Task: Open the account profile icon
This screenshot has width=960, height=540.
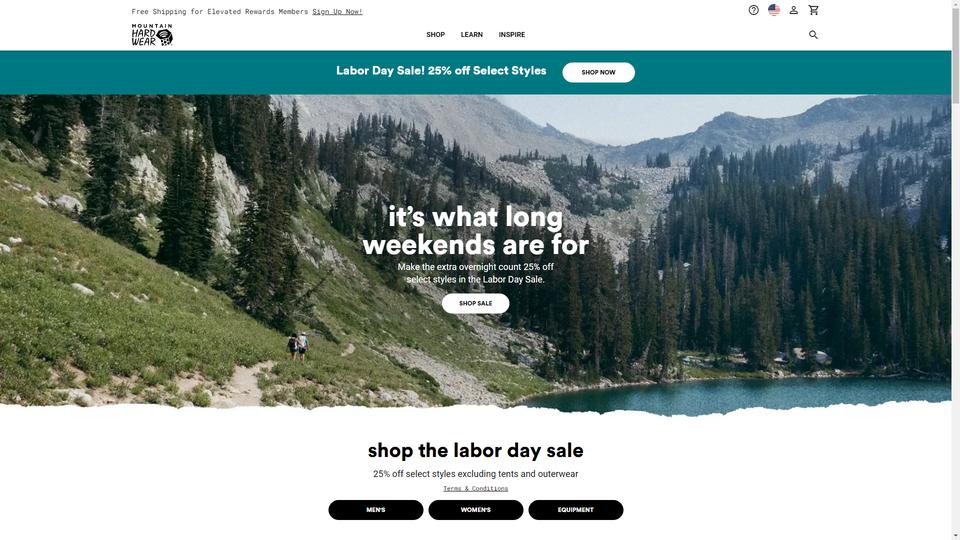Action: pos(793,10)
